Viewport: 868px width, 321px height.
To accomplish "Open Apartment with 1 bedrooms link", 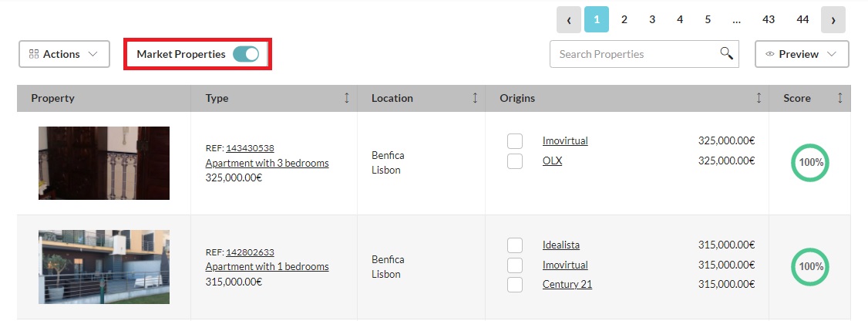I will [267, 267].
